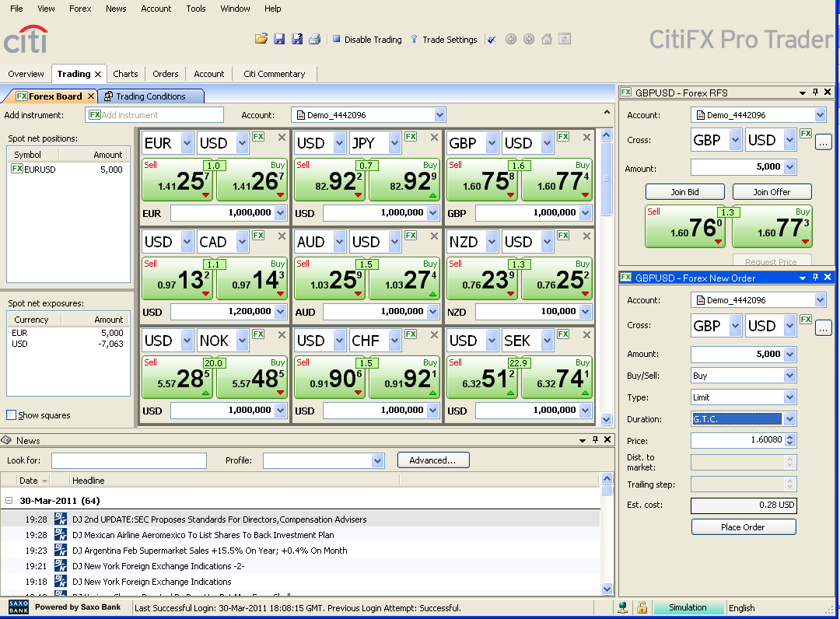Click EUR/USD Sell price 1.41257

click(177, 180)
